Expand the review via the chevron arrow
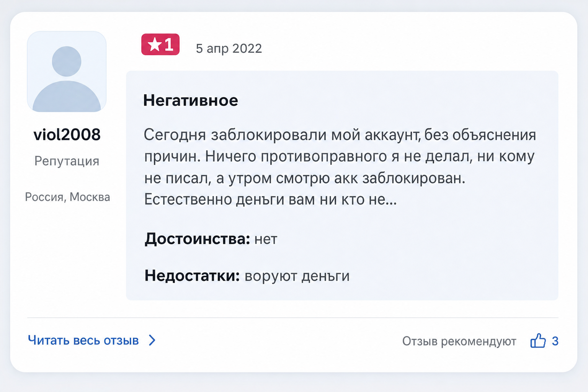The image size is (588, 392). [x=152, y=340]
